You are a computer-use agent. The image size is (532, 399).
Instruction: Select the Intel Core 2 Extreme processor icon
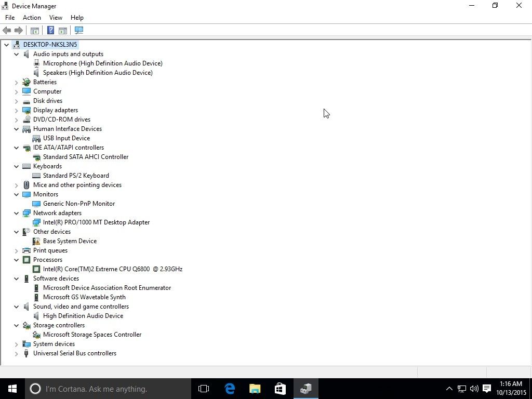point(36,269)
